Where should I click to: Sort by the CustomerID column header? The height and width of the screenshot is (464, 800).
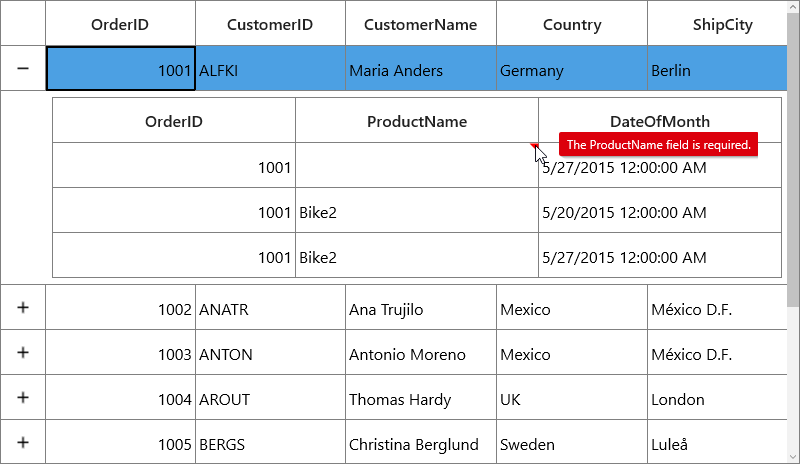[x=270, y=23]
